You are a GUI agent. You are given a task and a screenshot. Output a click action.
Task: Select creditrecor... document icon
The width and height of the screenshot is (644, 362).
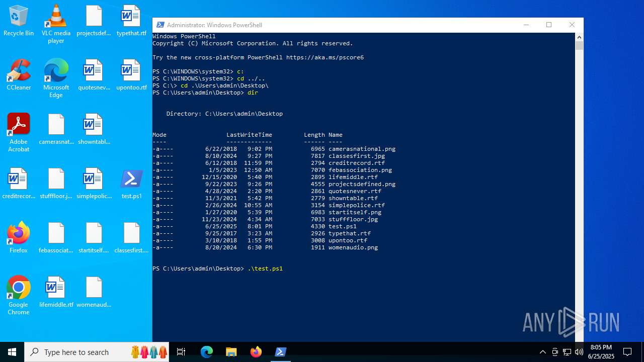19,184
